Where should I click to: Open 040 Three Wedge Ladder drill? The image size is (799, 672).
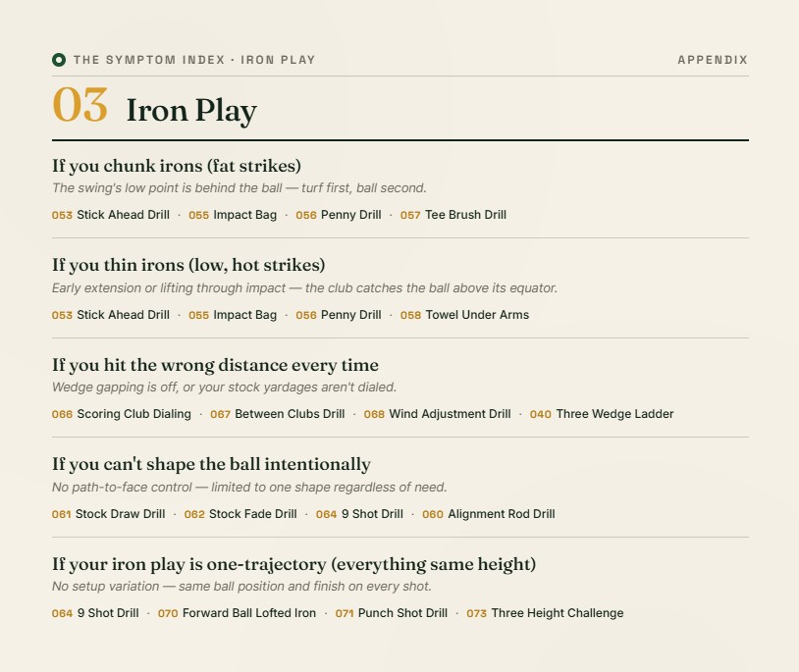tap(602, 414)
